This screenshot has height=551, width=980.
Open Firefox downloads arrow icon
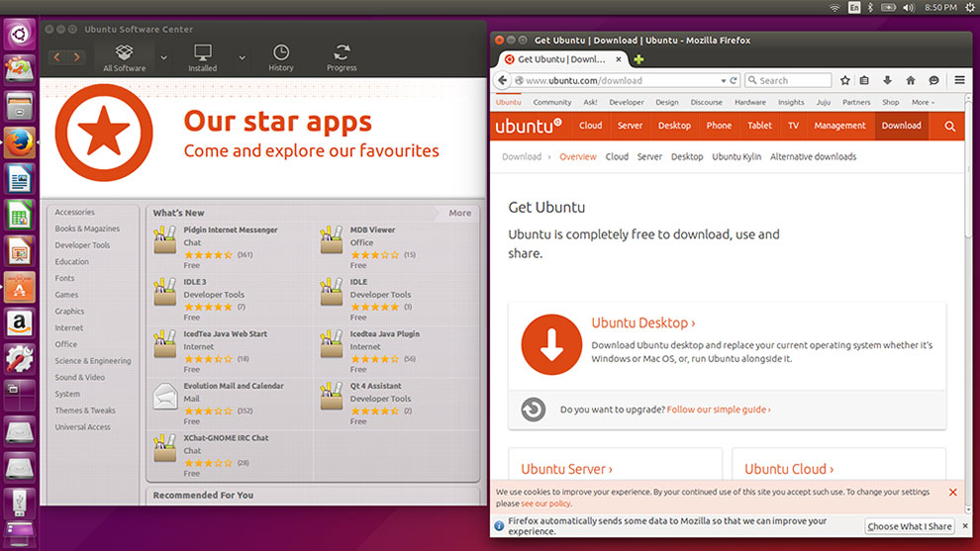887,80
